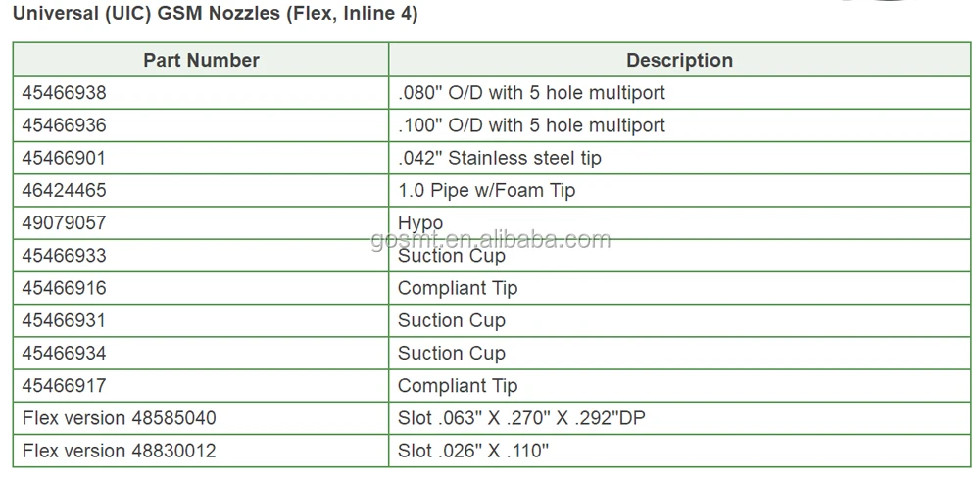Click Slot .063" X .270" X .292"DP description
The height and width of the screenshot is (480, 980).
(x=521, y=418)
